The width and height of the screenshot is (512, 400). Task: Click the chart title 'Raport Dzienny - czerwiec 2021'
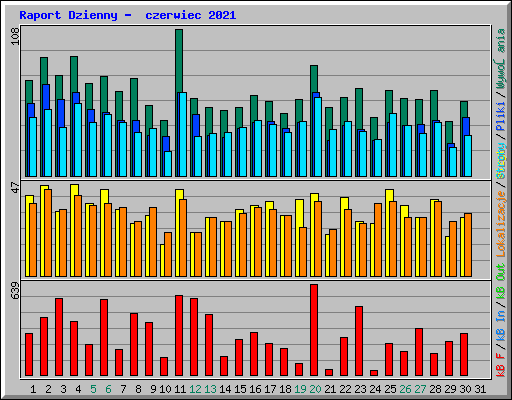(x=128, y=15)
